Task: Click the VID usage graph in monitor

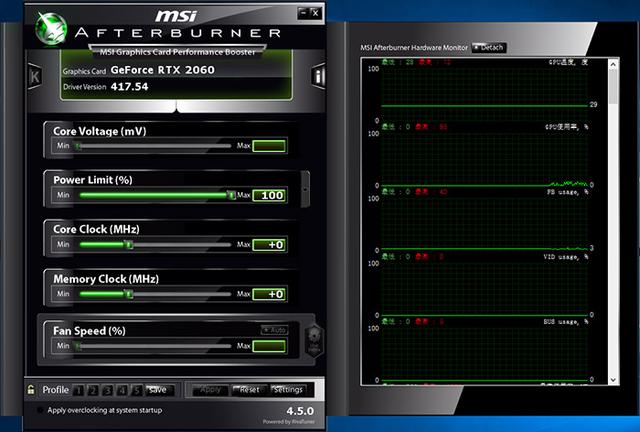Action: coord(484,287)
